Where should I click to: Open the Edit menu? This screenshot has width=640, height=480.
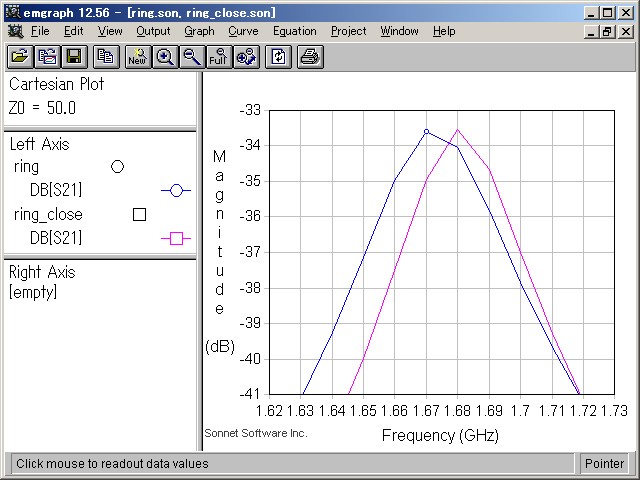tap(73, 31)
